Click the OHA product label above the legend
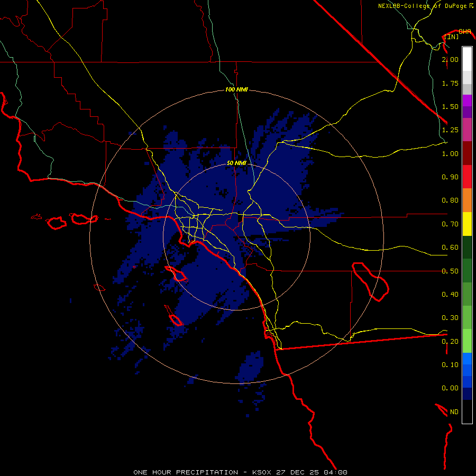 pyautogui.click(x=464, y=31)
